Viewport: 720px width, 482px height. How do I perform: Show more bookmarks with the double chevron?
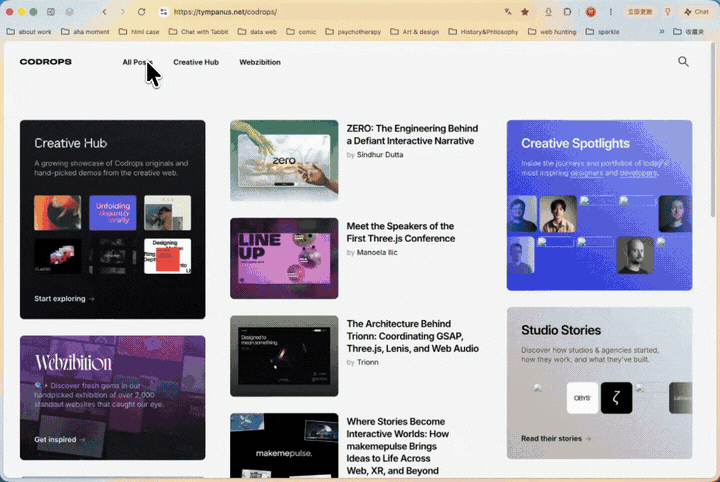click(662, 32)
